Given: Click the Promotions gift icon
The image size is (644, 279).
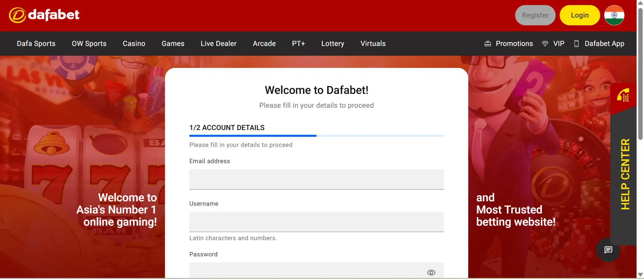Looking at the screenshot, I should point(487,44).
